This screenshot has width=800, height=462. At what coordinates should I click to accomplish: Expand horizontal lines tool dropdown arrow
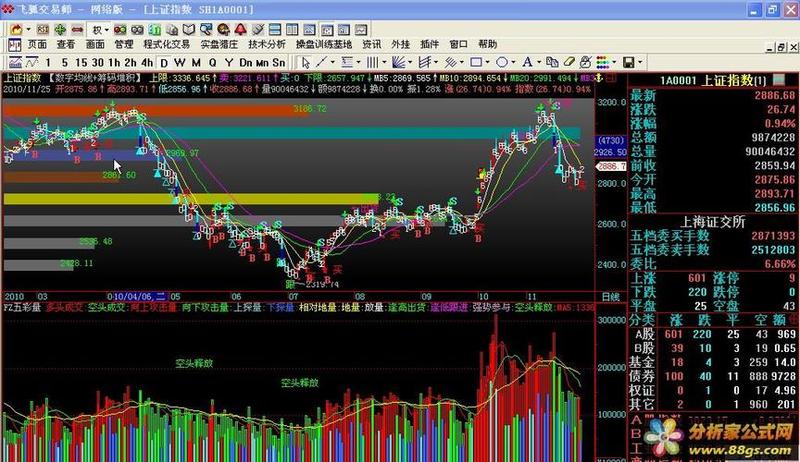pos(358,62)
